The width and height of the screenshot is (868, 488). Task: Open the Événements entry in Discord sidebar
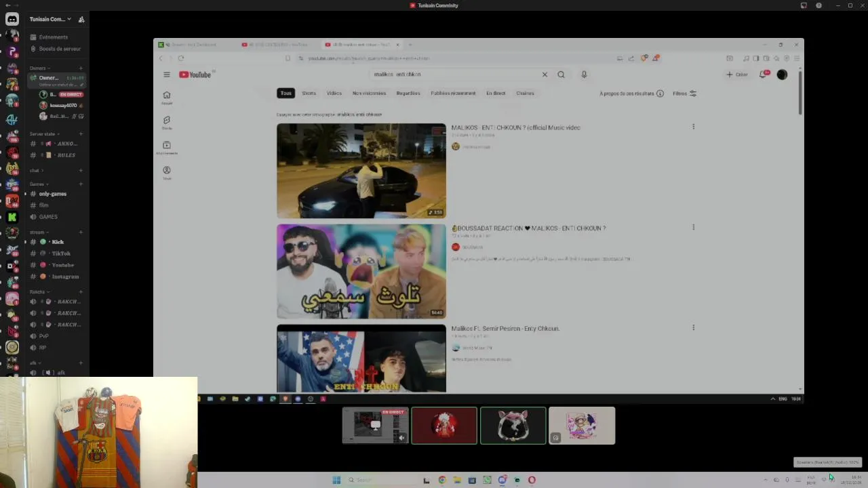53,37
